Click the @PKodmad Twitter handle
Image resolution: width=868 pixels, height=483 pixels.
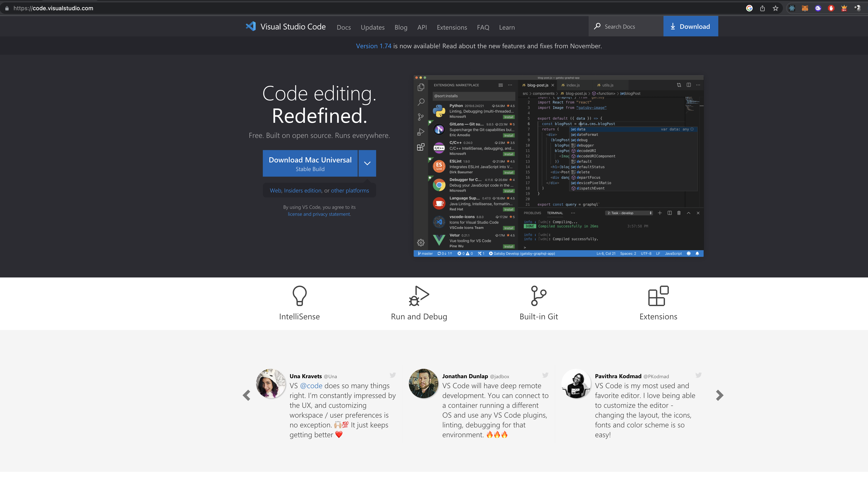click(656, 376)
